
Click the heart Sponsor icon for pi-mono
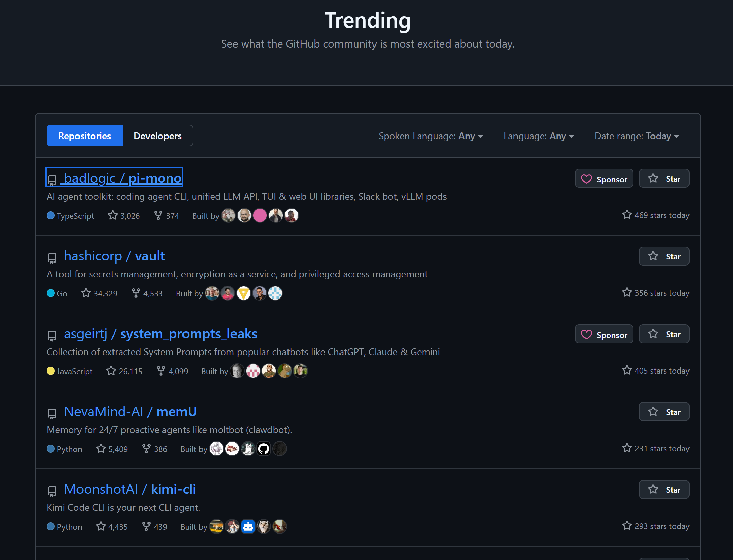click(x=587, y=179)
